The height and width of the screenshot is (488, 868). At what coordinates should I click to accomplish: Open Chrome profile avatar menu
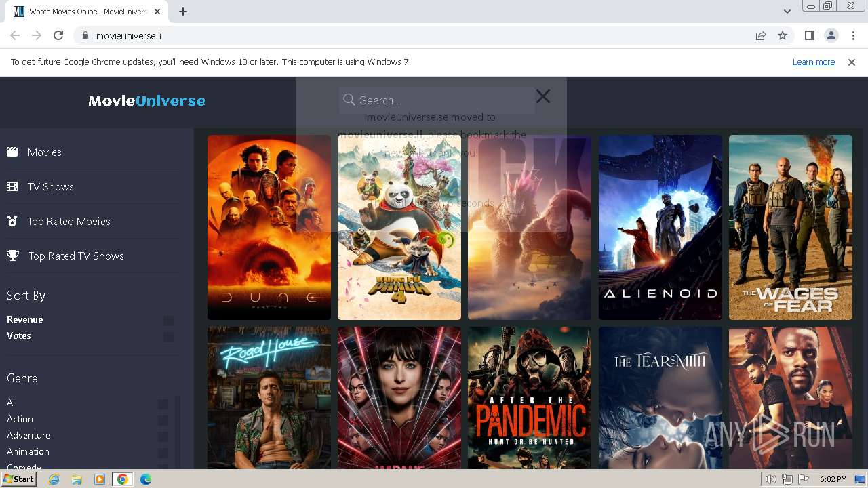click(x=831, y=35)
